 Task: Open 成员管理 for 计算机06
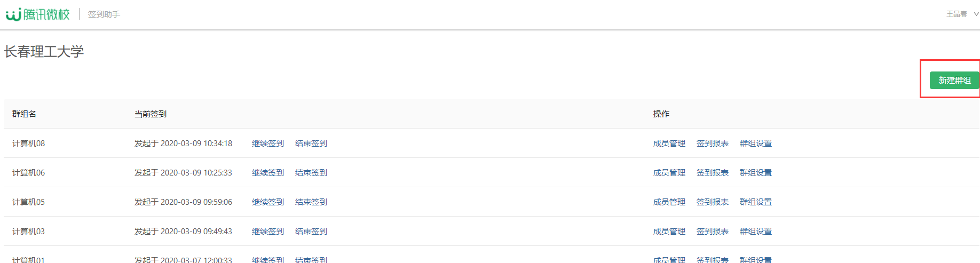point(669,173)
